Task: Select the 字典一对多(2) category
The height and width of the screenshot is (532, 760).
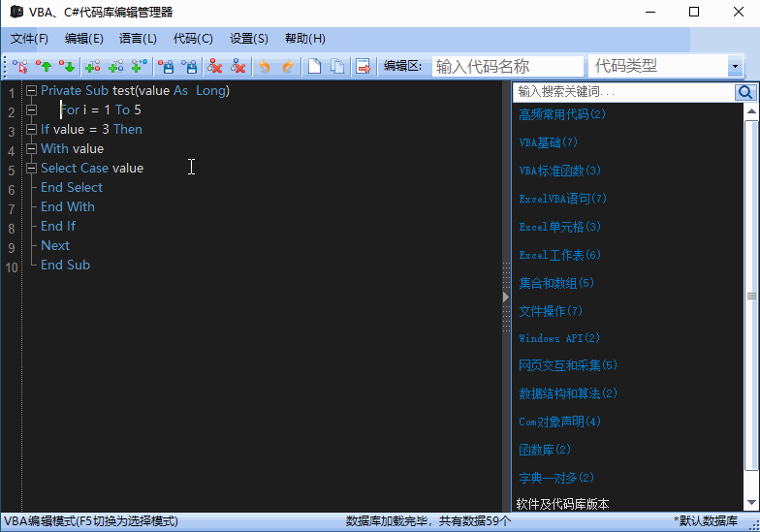Action: (x=556, y=478)
